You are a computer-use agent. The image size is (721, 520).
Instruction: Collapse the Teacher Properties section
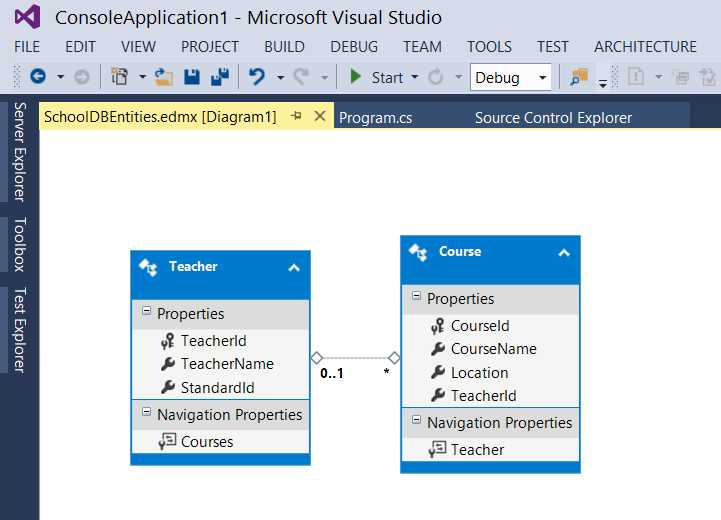[146, 311]
